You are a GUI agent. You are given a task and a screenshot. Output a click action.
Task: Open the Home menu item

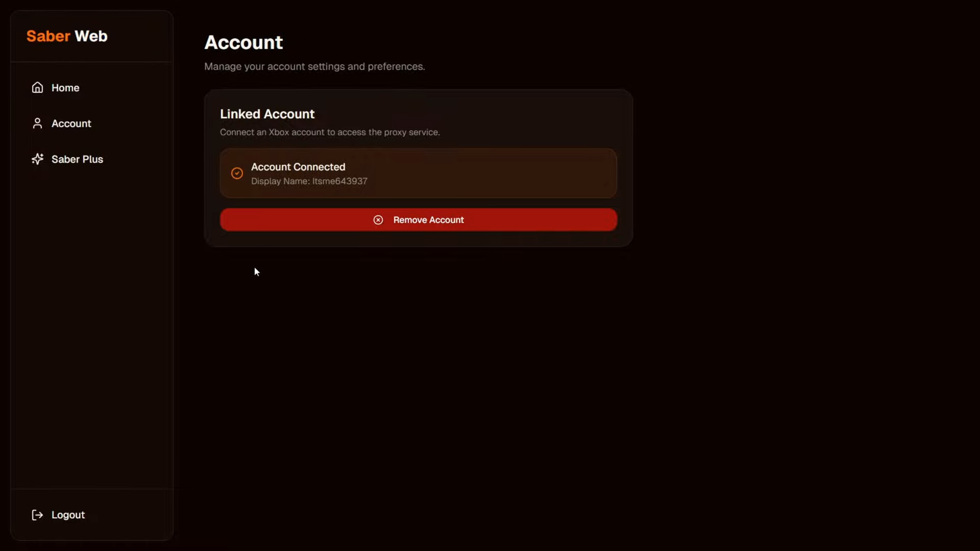65,88
